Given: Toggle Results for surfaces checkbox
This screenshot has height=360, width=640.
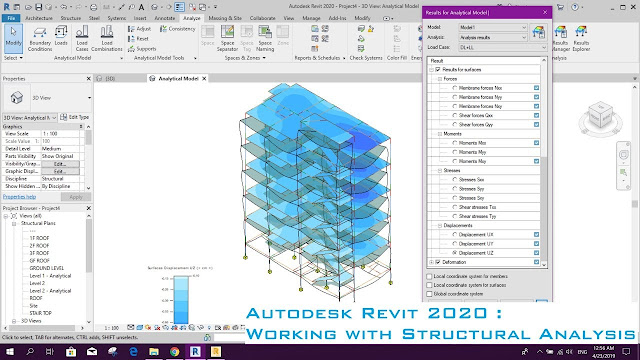Looking at the screenshot, I should tap(438, 70).
